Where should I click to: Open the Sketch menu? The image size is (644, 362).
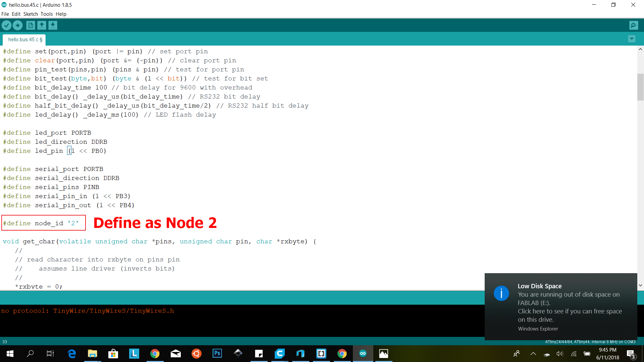coord(31,14)
